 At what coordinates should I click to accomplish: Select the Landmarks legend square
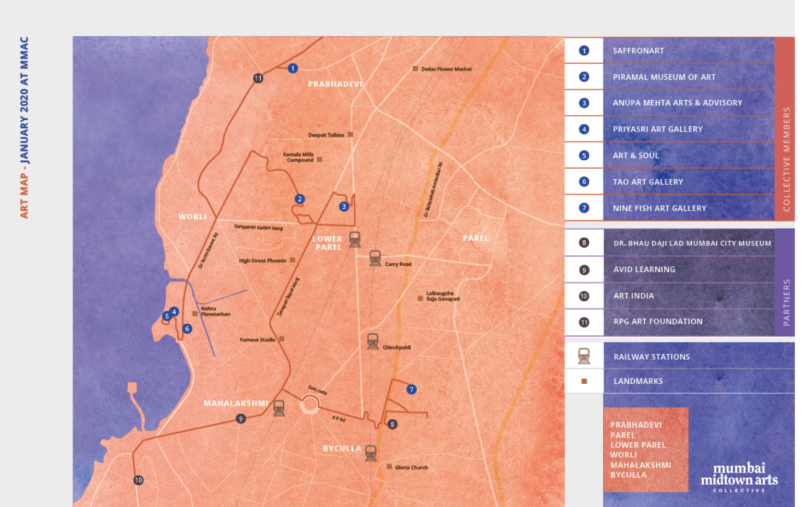[584, 381]
